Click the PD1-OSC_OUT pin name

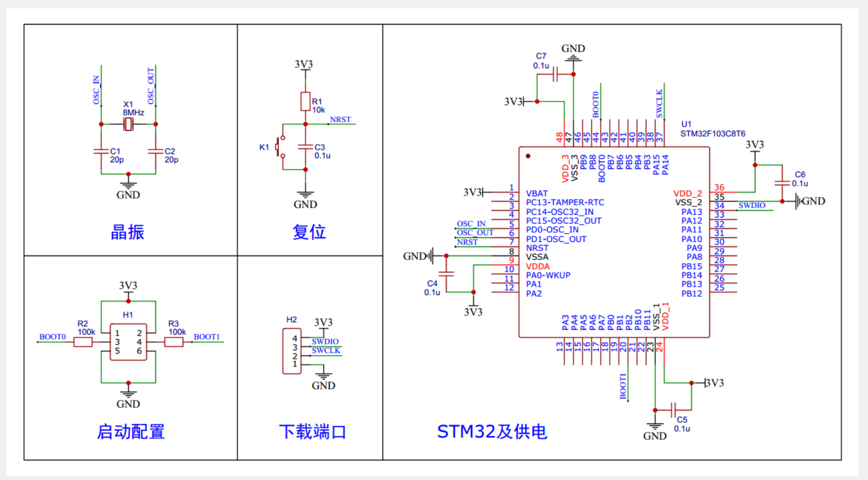556,239
